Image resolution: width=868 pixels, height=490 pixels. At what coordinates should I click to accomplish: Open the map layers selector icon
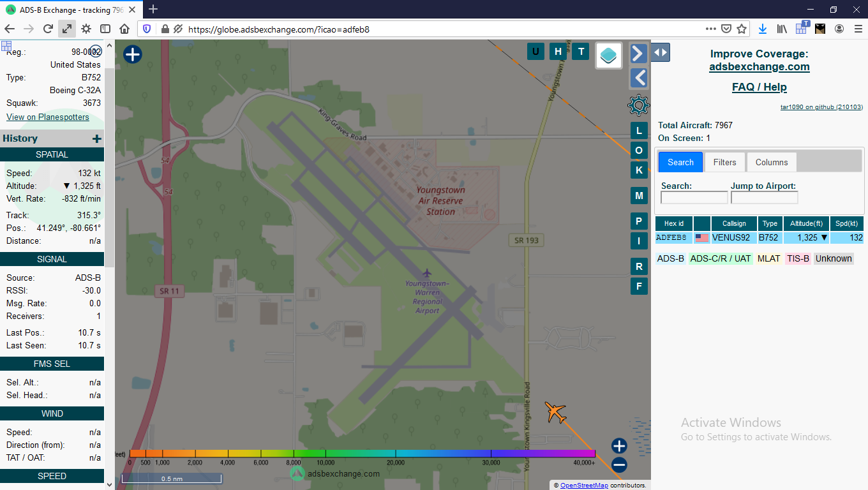coord(609,56)
